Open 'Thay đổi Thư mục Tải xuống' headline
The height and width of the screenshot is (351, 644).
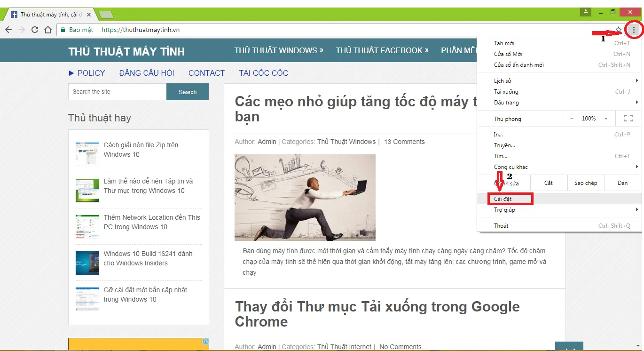pyautogui.click(x=377, y=314)
